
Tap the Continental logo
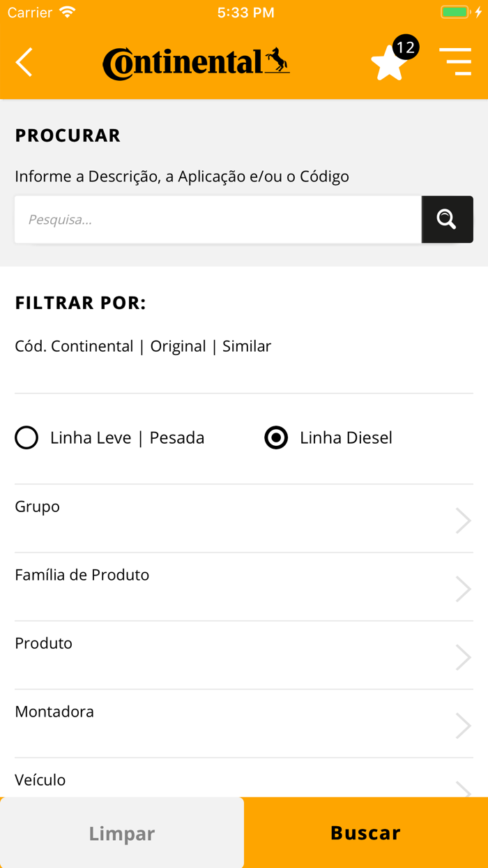pos(196,62)
